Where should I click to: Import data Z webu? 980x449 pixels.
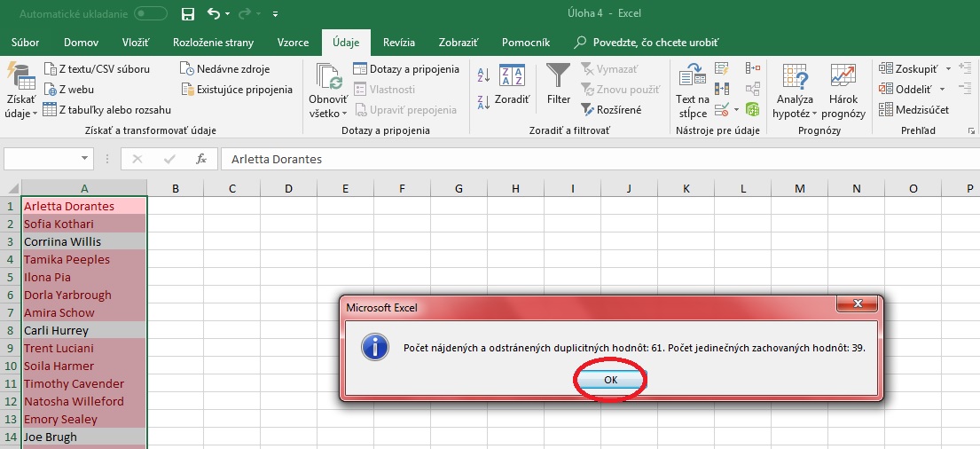(x=69, y=90)
